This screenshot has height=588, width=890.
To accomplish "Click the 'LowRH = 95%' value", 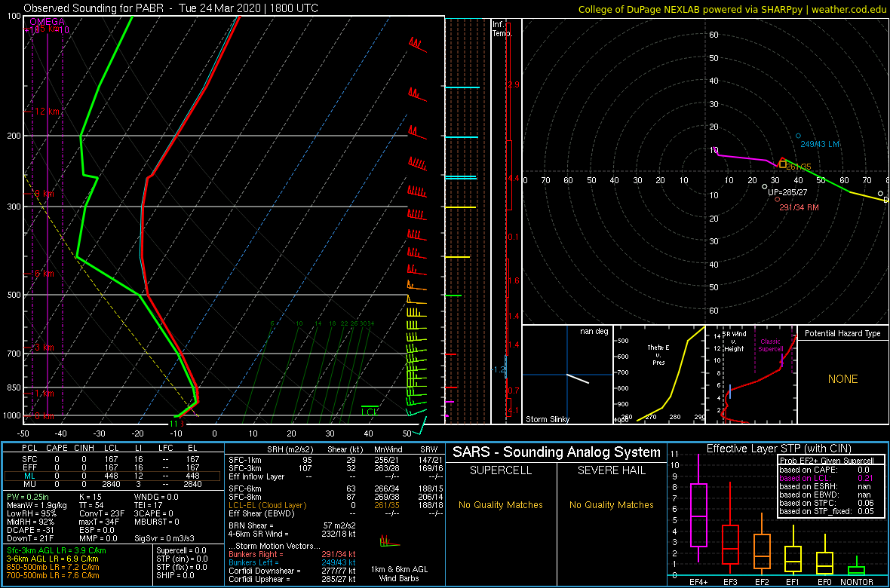I will pyautogui.click(x=29, y=513).
